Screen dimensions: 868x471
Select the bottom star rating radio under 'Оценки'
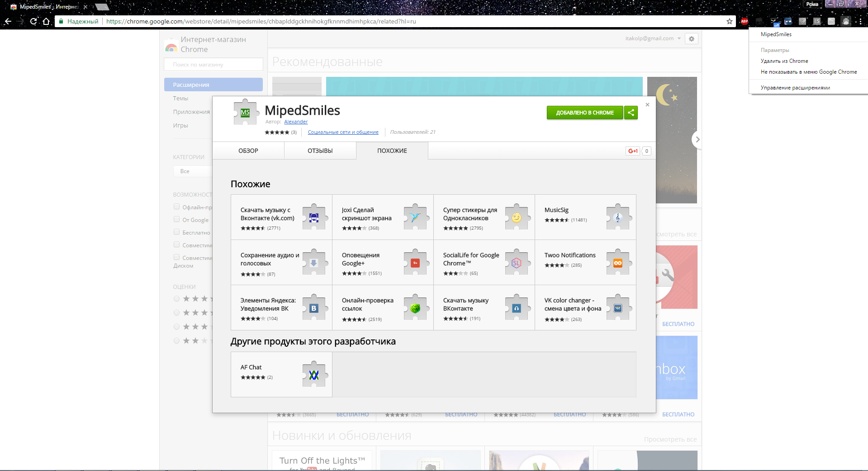tap(177, 341)
